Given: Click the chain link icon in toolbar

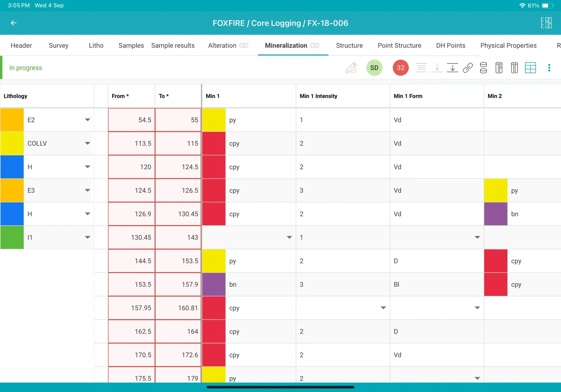Looking at the screenshot, I should [468, 68].
